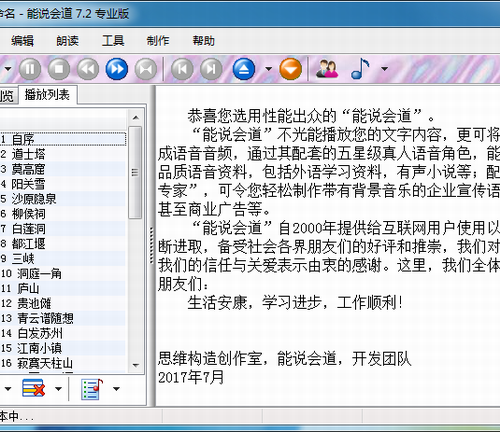Open dropdown next to delete playlist icon
Screen dimensions: 500x432
[x=58, y=389]
